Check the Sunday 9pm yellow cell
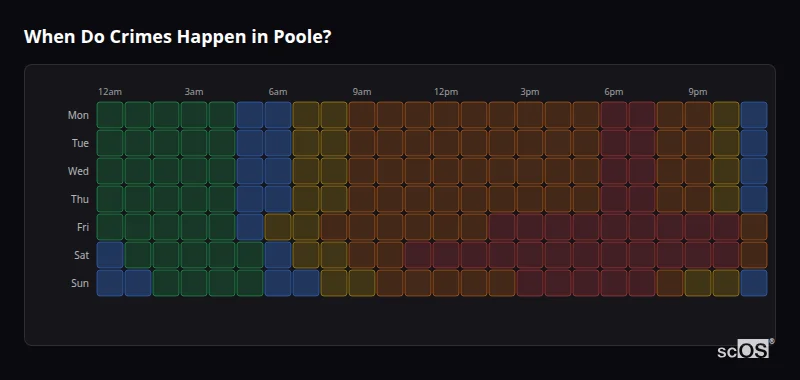The width and height of the screenshot is (800, 380). coord(697,283)
